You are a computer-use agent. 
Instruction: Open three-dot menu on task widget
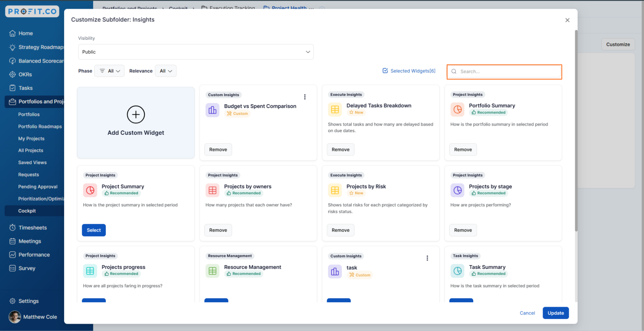[x=427, y=258]
